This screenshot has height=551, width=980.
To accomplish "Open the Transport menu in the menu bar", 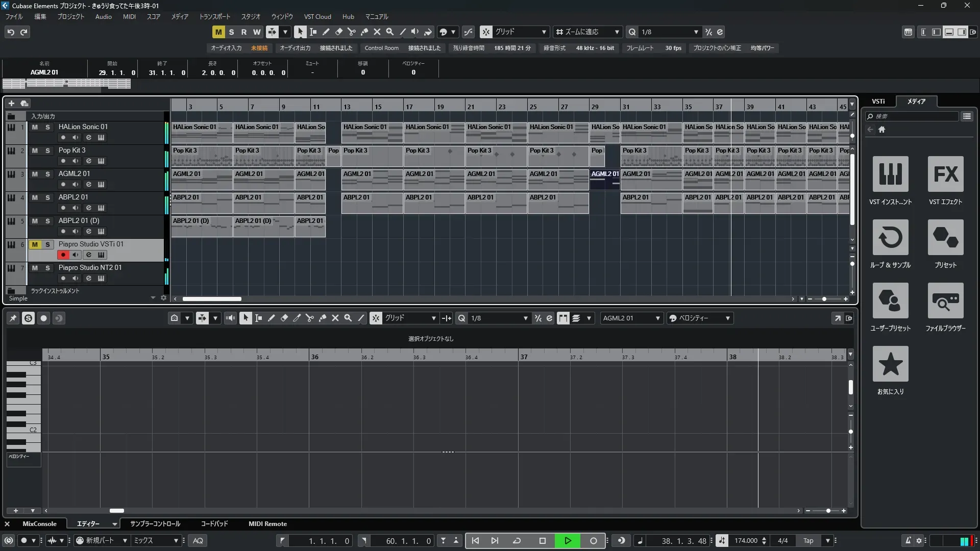I will [214, 16].
